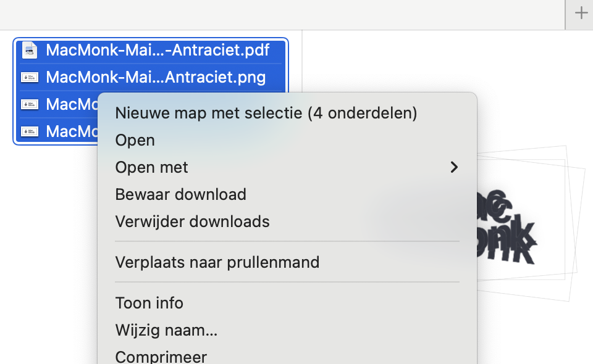Click the PDF document icon of Antraciet.pdf

tap(29, 50)
